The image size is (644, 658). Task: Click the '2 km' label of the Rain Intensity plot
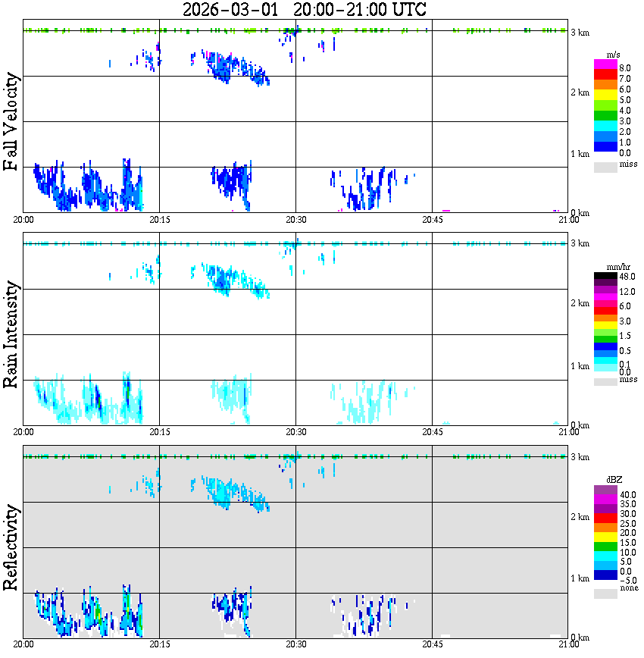pyautogui.click(x=580, y=304)
